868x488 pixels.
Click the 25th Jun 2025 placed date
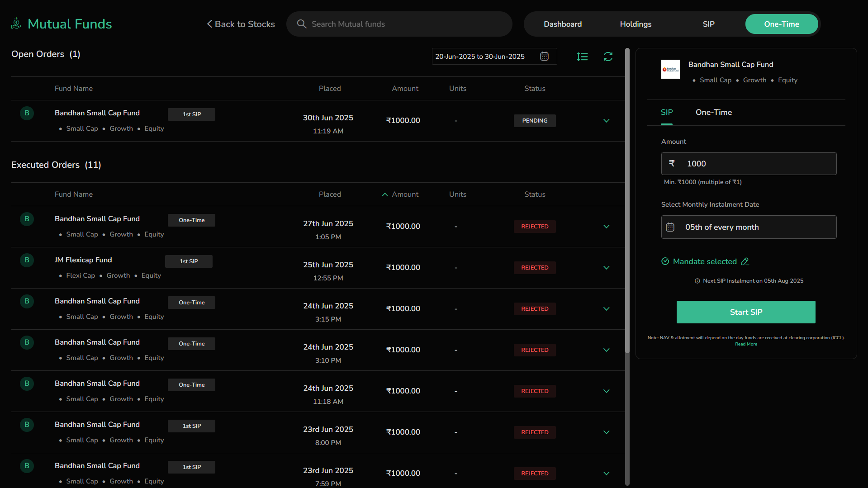[x=328, y=265]
